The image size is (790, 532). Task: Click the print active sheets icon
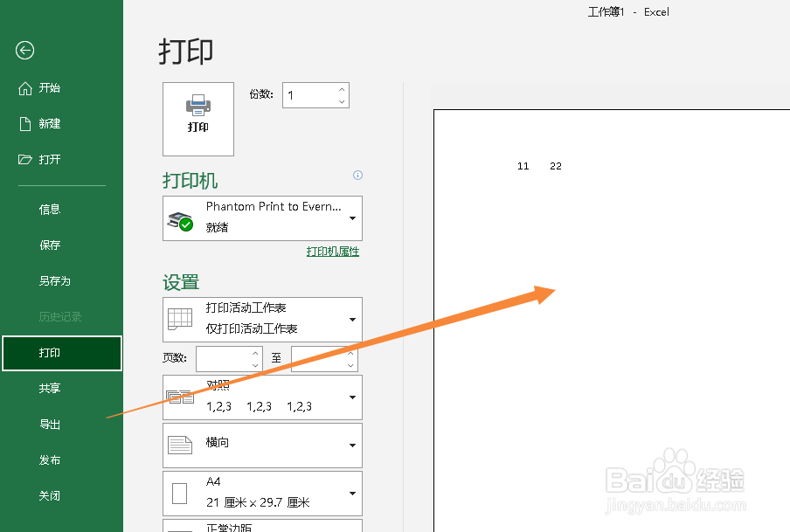pyautogui.click(x=180, y=319)
